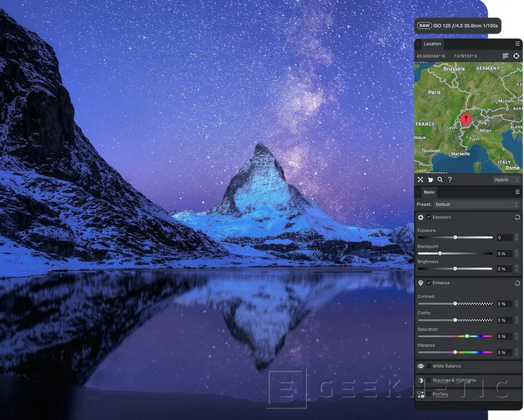Click the hand pan icon under the map
Image resolution: width=524 pixels, height=420 pixels.
point(430,179)
